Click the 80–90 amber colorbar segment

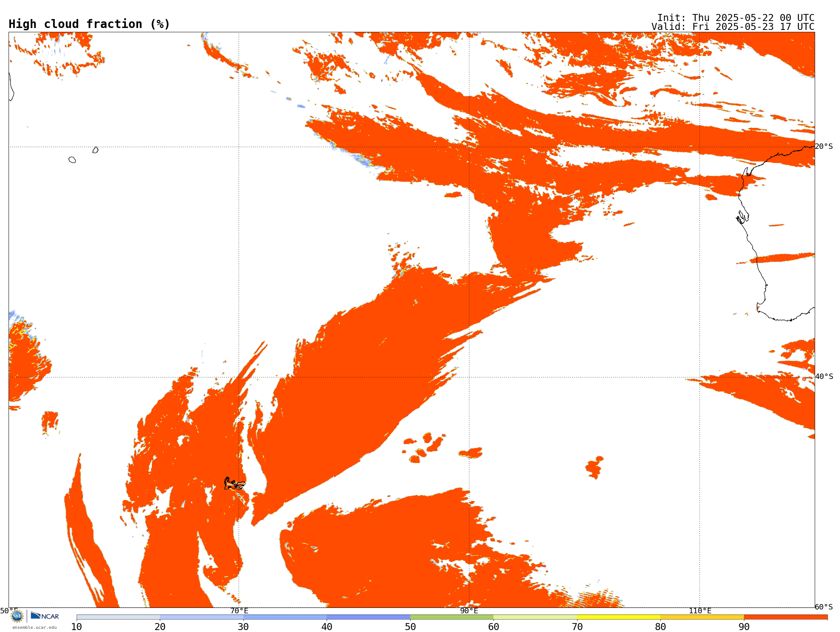702,617
